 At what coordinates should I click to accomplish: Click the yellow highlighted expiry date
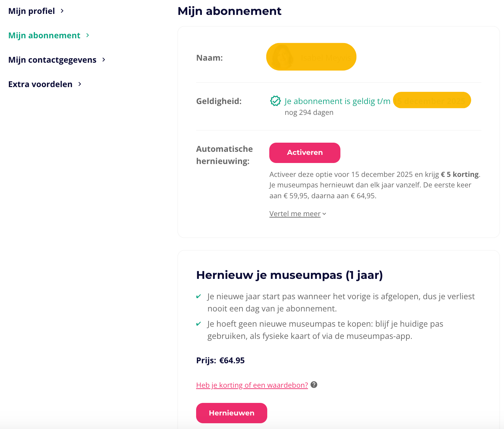(432, 100)
